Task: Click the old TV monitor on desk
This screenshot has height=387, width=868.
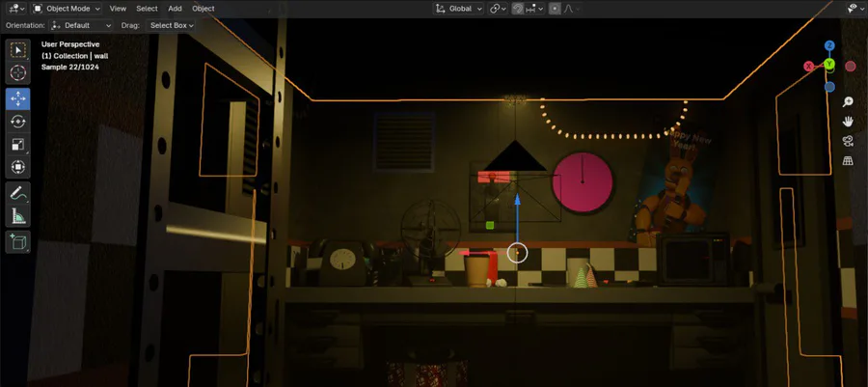Action: point(693,259)
